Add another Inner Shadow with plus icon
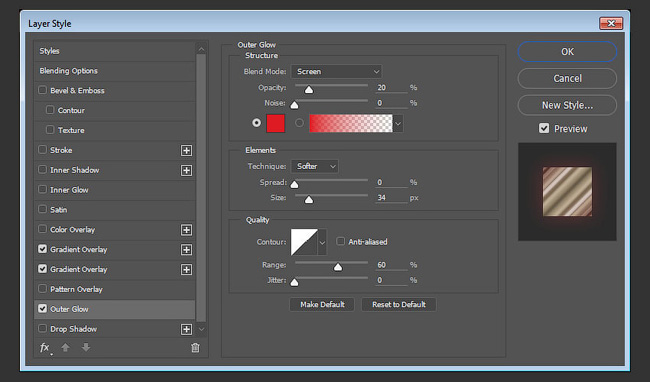 click(187, 170)
